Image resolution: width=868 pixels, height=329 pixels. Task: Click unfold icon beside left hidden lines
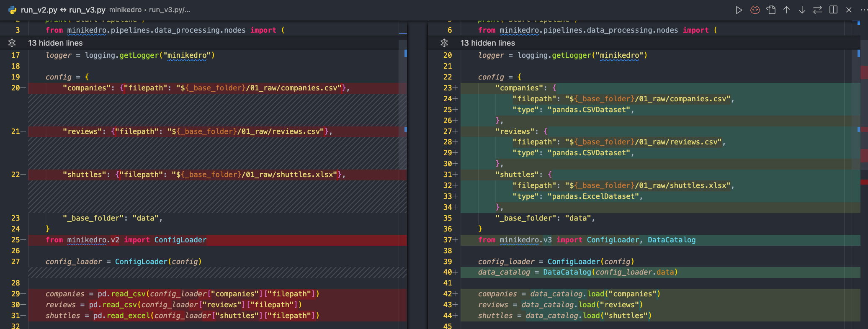[x=12, y=43]
